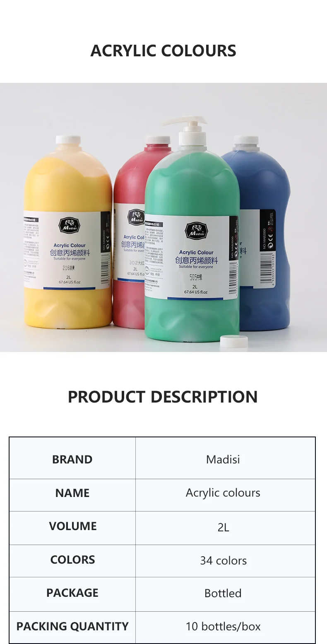The height and width of the screenshot is (644, 327).
Task: Click the Acrylic colours name value
Action: tap(223, 493)
